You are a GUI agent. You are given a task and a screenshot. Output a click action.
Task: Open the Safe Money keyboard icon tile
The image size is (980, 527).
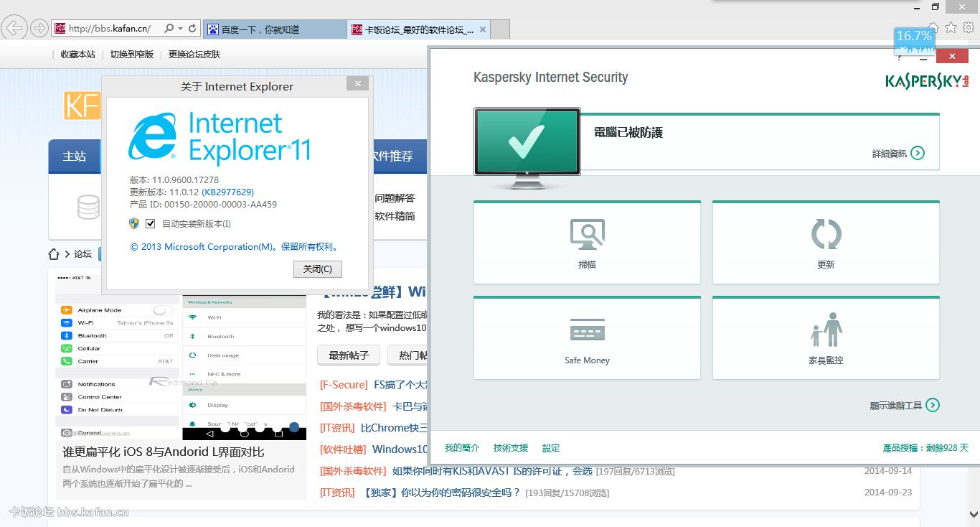tap(587, 338)
